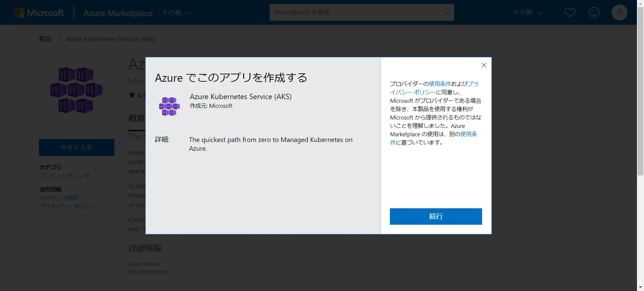
Task: Click the 概要 tab heading
Action: (x=137, y=118)
